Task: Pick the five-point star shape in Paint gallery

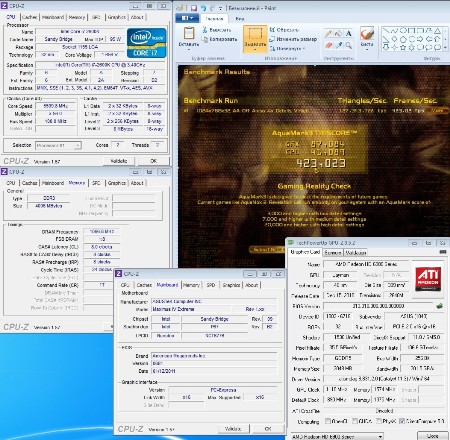Action: click(x=403, y=47)
